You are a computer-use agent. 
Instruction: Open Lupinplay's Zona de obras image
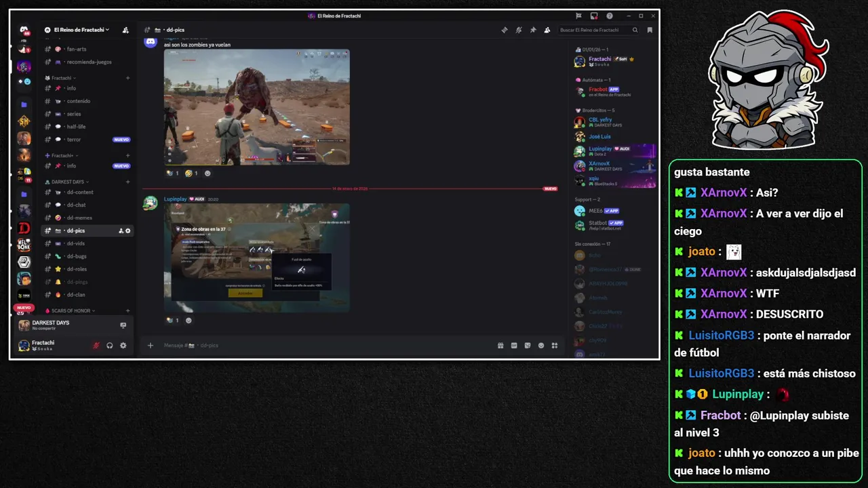click(257, 258)
